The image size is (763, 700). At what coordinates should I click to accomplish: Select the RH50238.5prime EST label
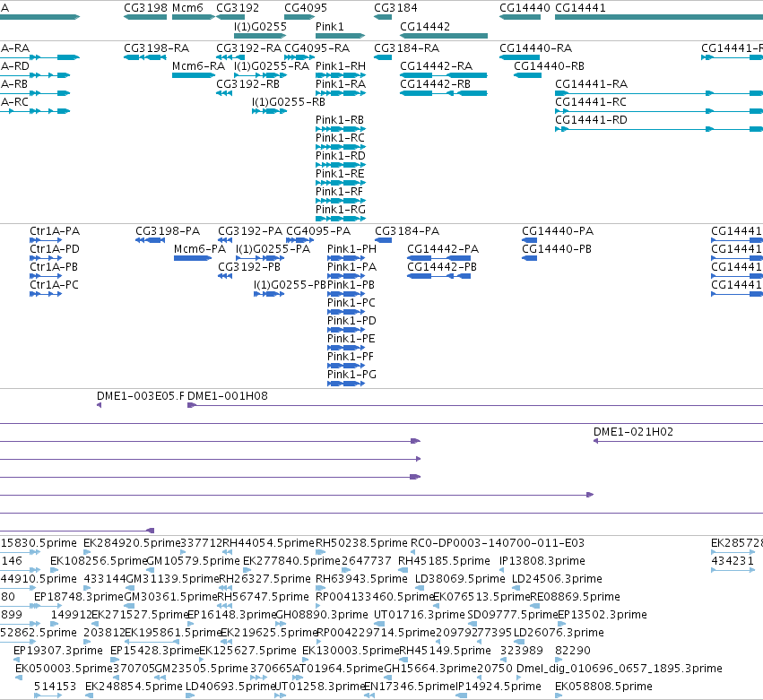click(361, 543)
